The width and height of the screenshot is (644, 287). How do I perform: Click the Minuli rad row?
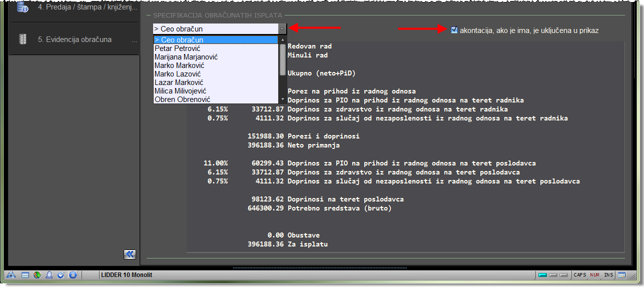click(x=308, y=55)
